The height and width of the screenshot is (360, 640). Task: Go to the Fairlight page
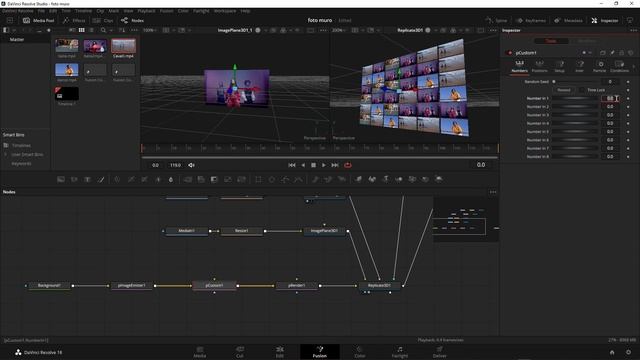[x=400, y=352]
